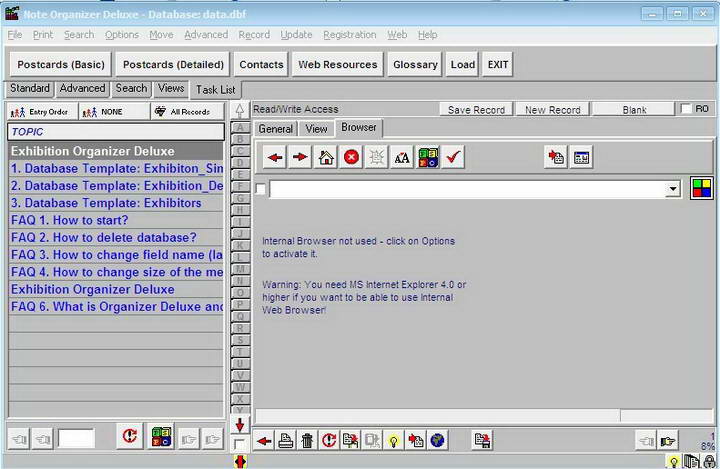Click the light bulb icon in status bar
Image resolution: width=720 pixels, height=469 pixels.
[x=674, y=461]
